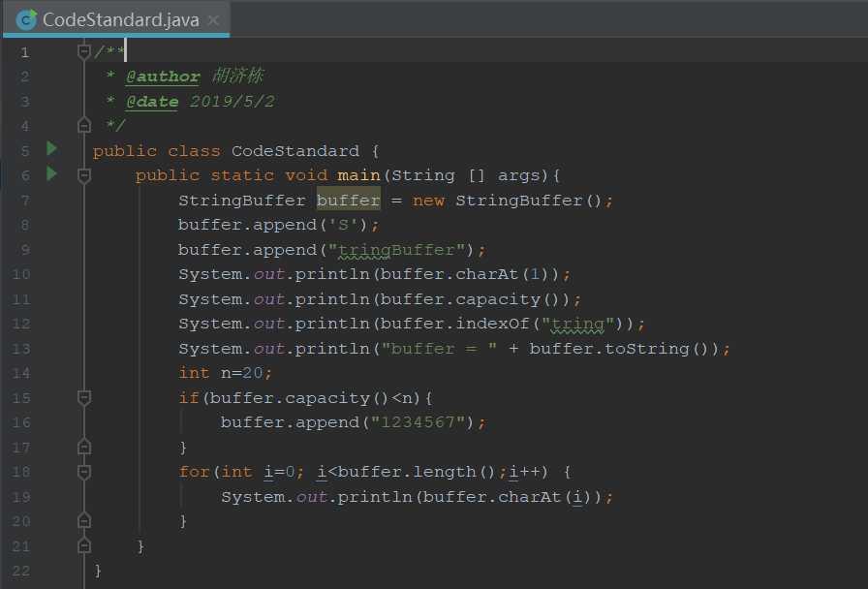868x589 pixels.
Task: Click the Java class icon on the tab
Action: coord(26,20)
